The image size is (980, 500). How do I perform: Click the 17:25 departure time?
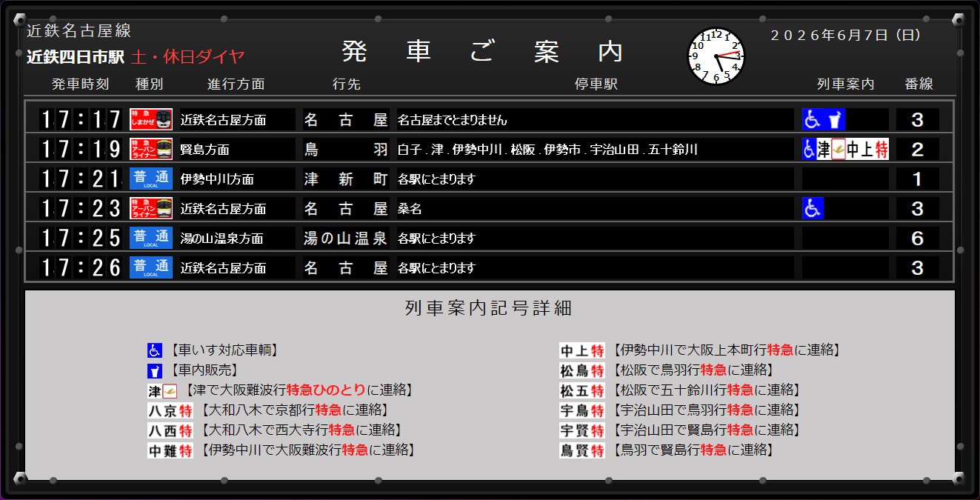[x=80, y=238]
